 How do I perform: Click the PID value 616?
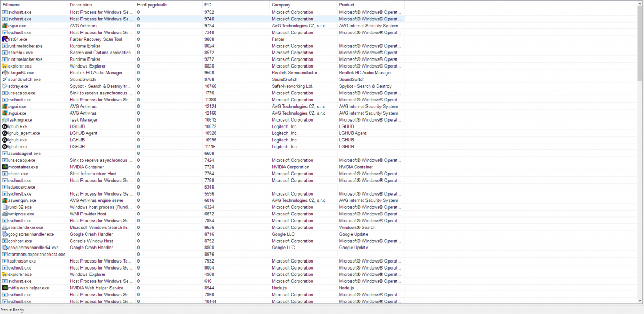[208, 281]
